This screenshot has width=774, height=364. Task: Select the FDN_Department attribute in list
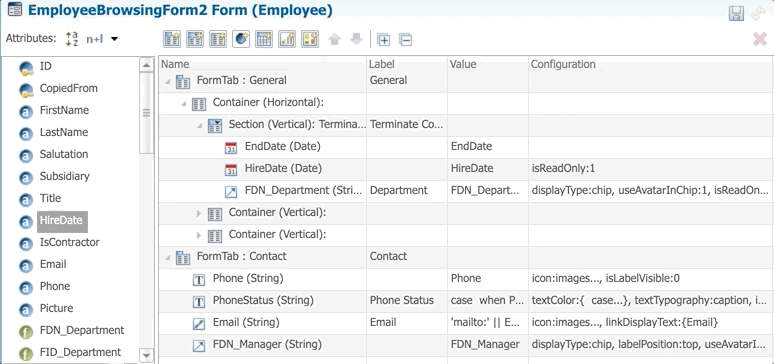tap(81, 330)
